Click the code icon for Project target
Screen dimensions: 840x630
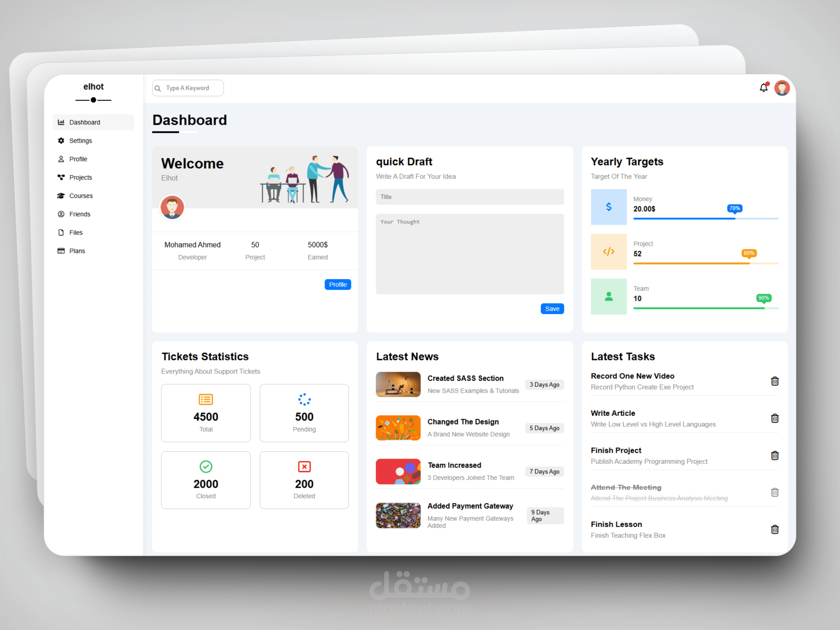[608, 251]
